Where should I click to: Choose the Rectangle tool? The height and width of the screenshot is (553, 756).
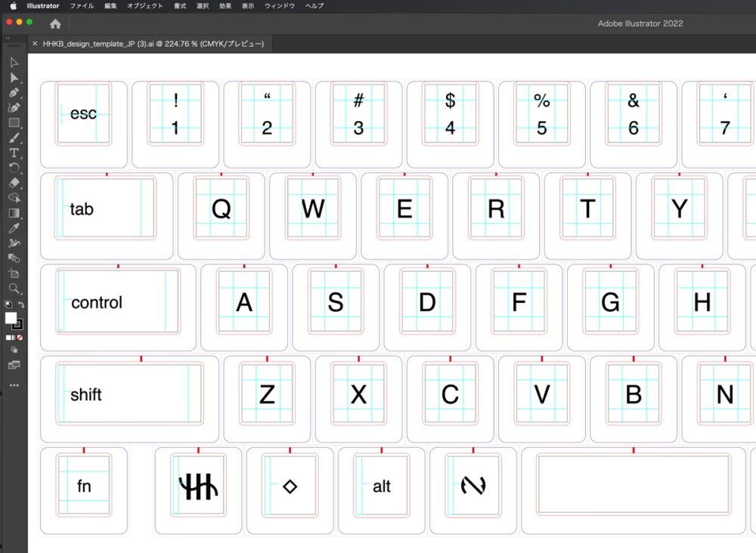pos(14,122)
